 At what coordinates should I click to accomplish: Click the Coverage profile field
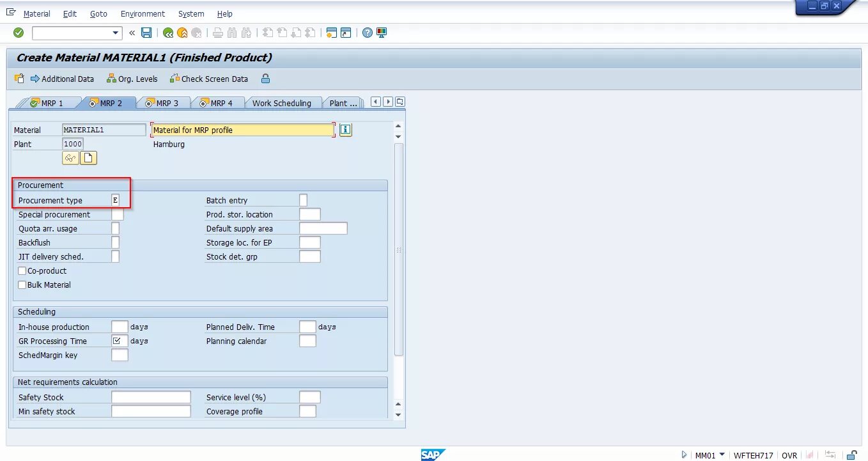click(x=307, y=411)
